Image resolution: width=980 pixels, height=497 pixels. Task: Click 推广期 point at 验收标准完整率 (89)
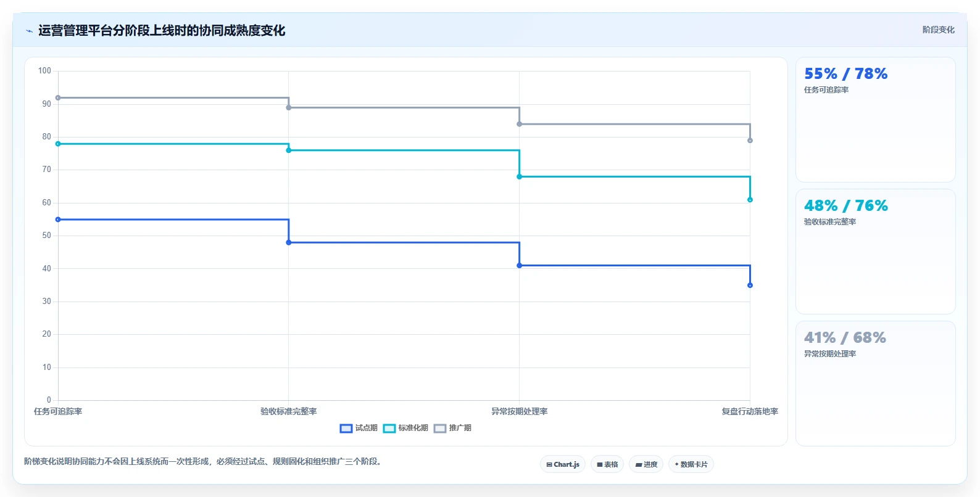[289, 108]
